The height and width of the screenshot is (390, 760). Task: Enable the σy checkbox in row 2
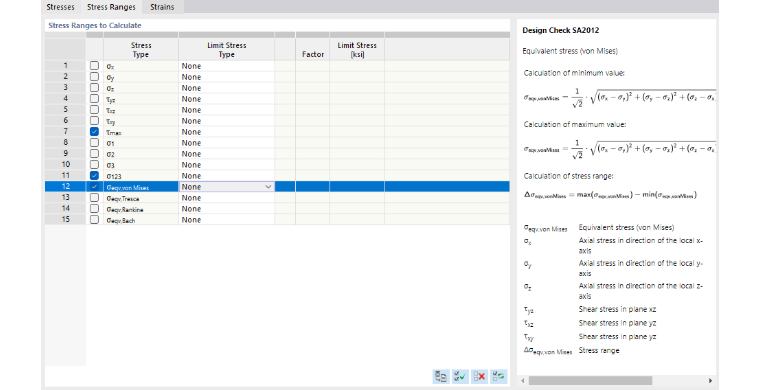point(94,77)
